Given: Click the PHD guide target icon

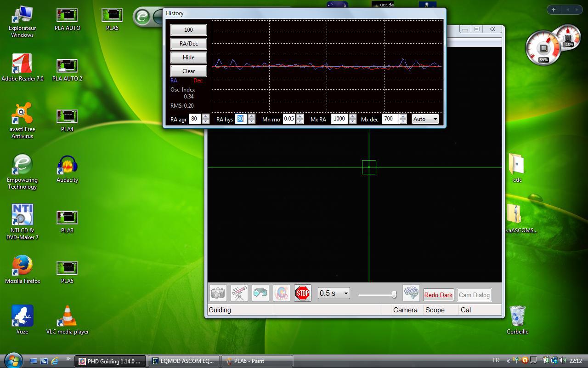Looking at the screenshot, I should coord(282,293).
